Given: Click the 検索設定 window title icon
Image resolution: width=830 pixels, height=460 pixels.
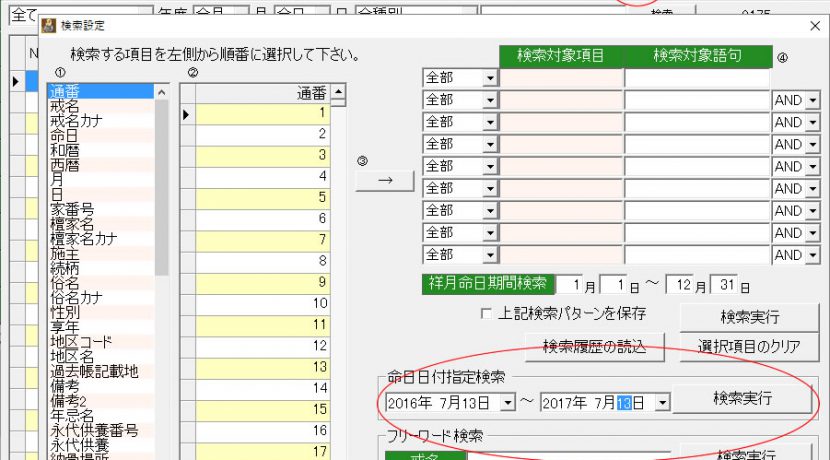Looking at the screenshot, I should pyautogui.click(x=49, y=25).
